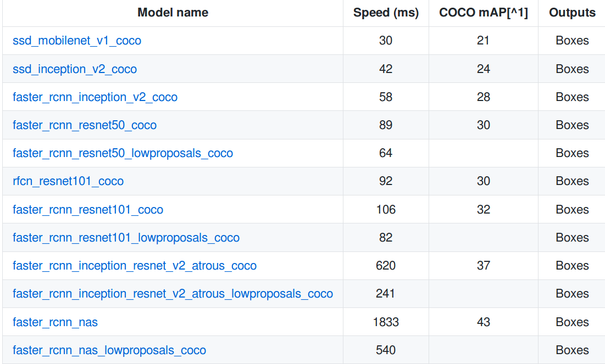Viewport: 605px width, 364px height.
Task: Click the Outputs column header
Action: tap(572, 13)
